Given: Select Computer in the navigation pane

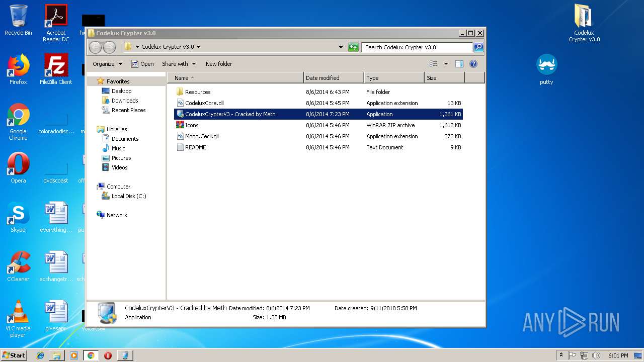Looking at the screenshot, I should (114, 187).
